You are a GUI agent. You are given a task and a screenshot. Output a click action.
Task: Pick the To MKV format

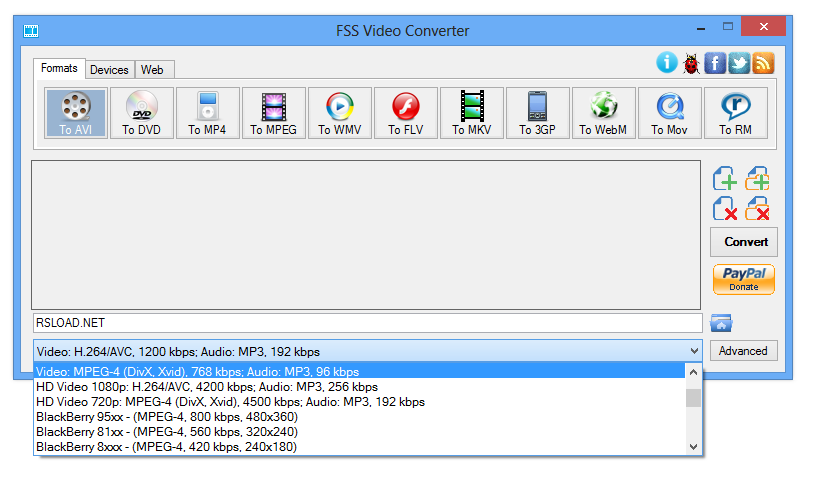click(471, 113)
